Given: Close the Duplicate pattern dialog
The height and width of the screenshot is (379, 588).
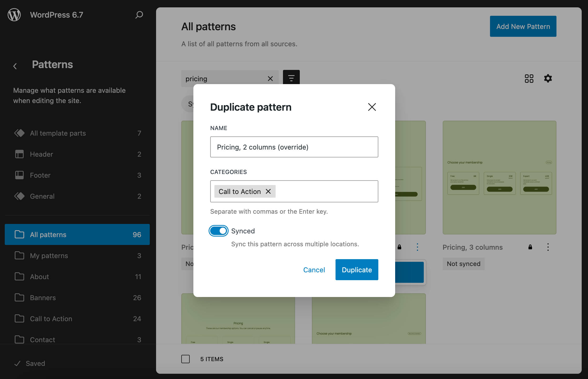Looking at the screenshot, I should (372, 107).
